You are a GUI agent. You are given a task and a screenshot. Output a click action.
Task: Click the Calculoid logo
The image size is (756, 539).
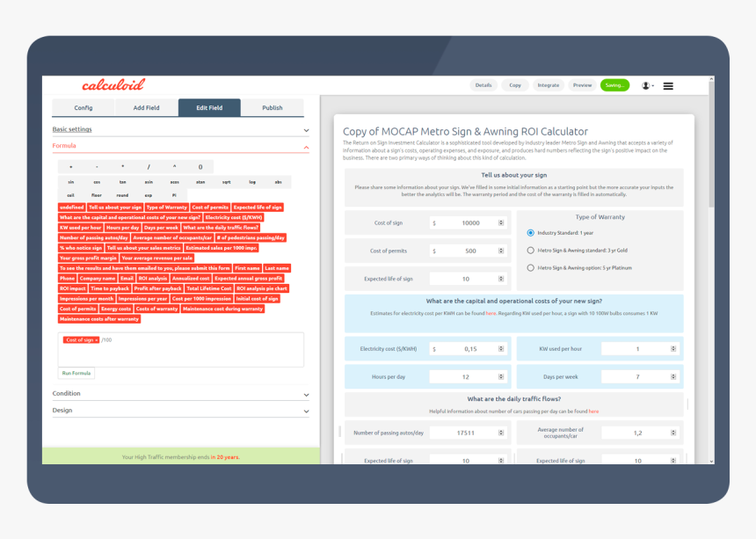(113, 85)
